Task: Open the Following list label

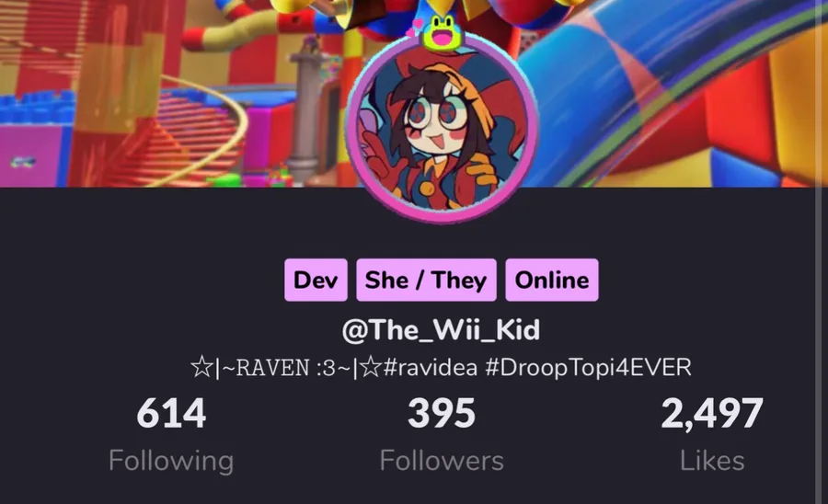Action: coord(171,461)
